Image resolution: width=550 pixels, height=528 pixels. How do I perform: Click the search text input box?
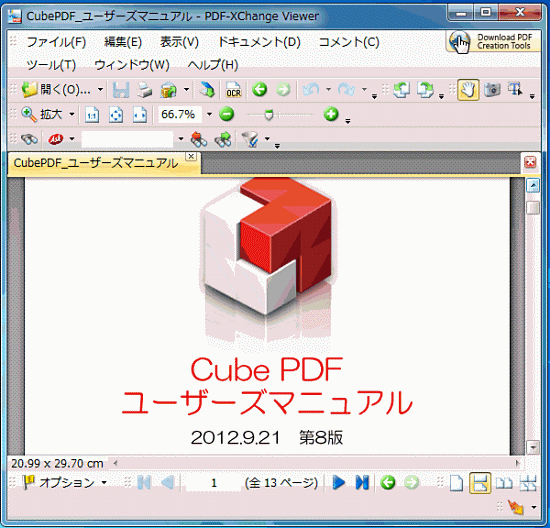point(127,139)
